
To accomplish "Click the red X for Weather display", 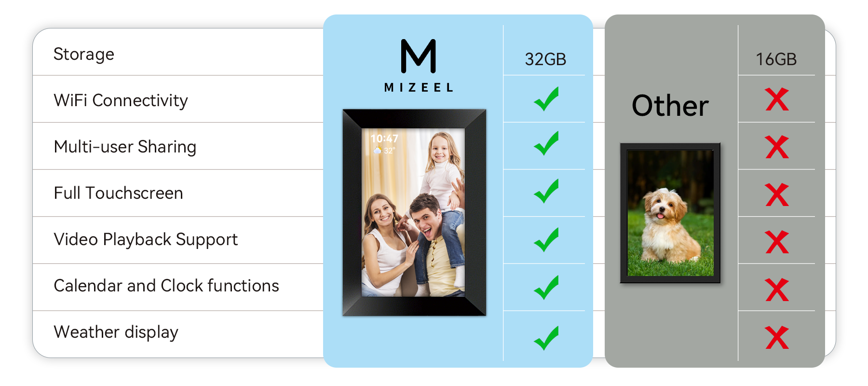I will click(777, 338).
